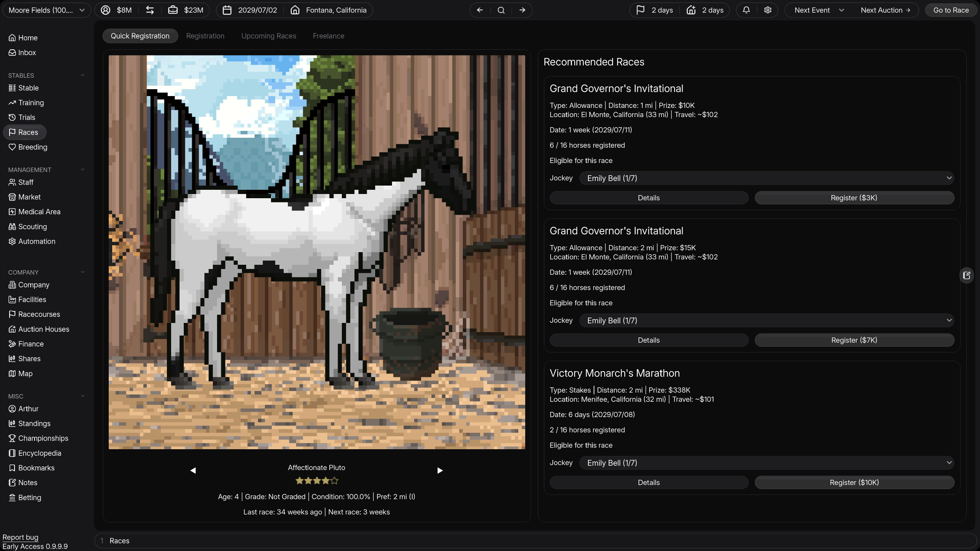This screenshot has width=980, height=551.
Task: Open the Company page
Action: click(x=29, y=285)
